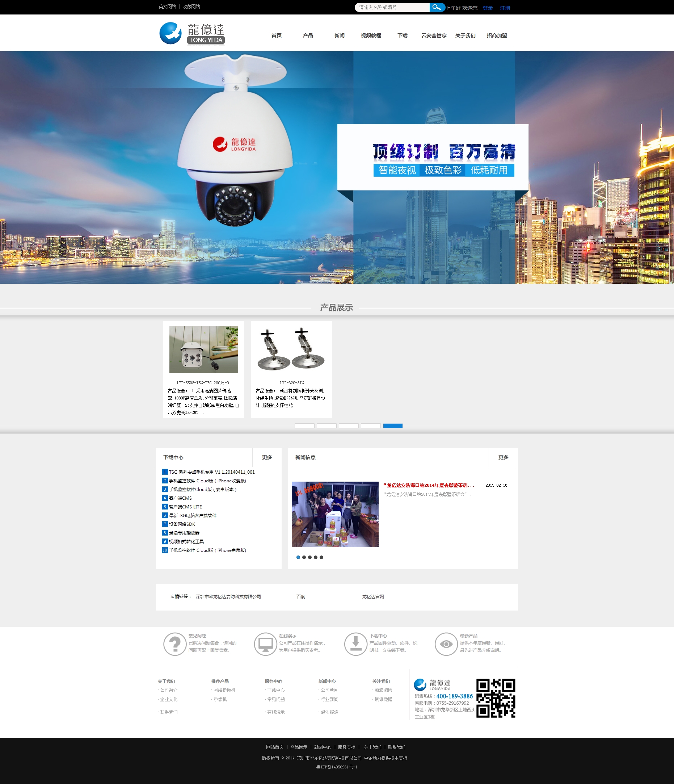This screenshot has width=674, height=784.
Task: Select the first news slider dot
Action: point(298,557)
